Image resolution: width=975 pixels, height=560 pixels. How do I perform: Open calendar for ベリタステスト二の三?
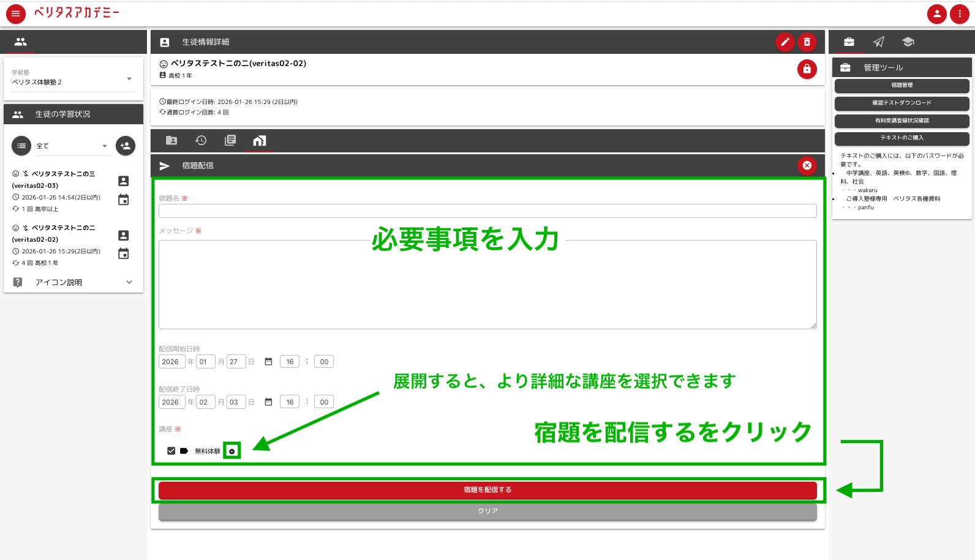pos(124,200)
